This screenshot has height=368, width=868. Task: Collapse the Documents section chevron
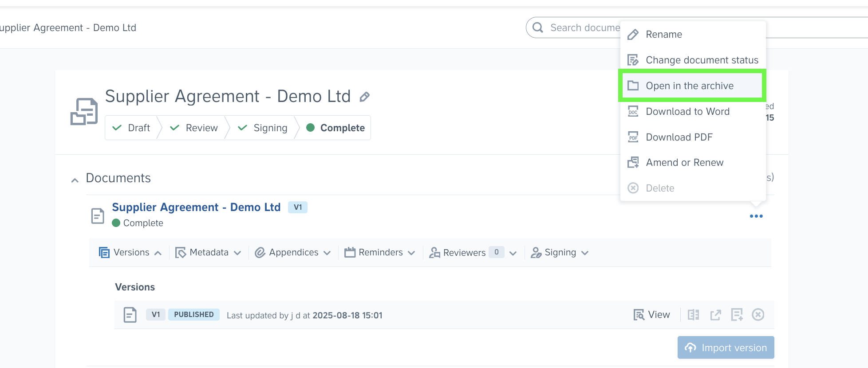coord(75,180)
